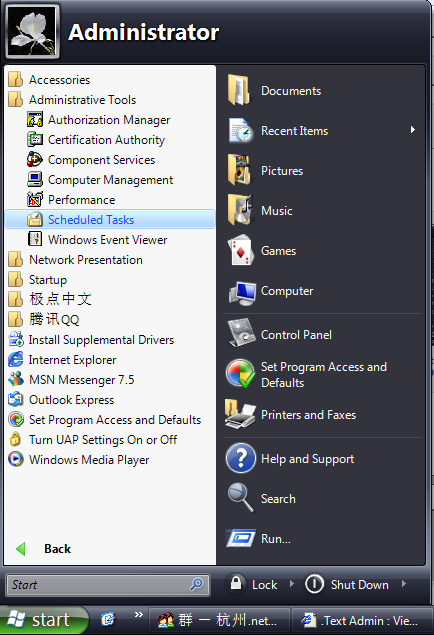Screen dimensions: 434x635
Task: Open the Documents folder icon
Action: click(x=239, y=90)
